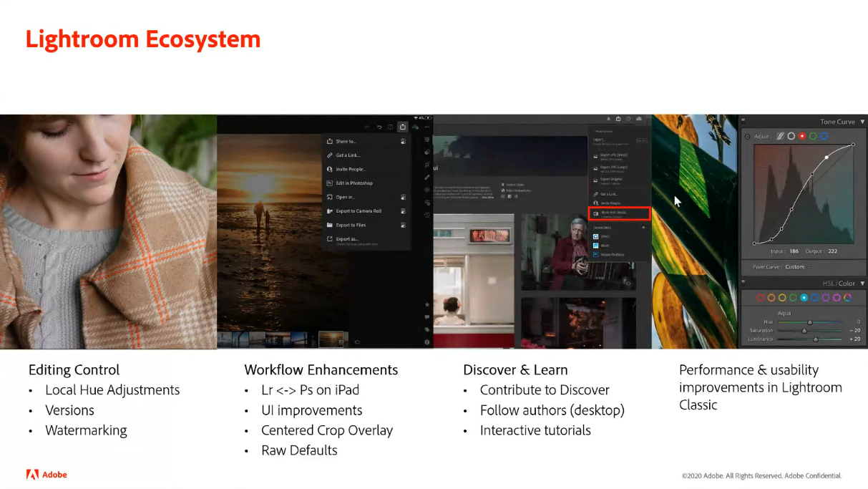
Task: Select the blue channel circle in Tone Curve
Action: 824,136
